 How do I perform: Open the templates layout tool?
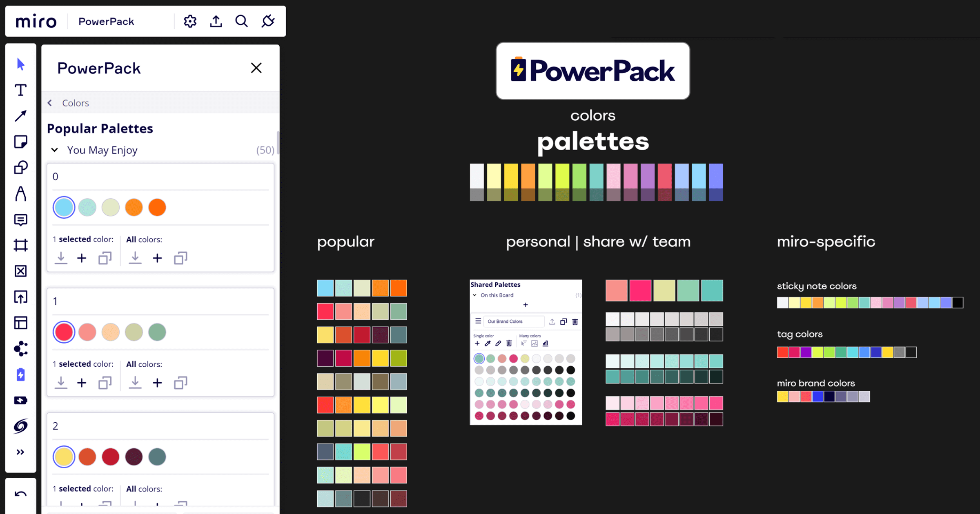click(20, 323)
